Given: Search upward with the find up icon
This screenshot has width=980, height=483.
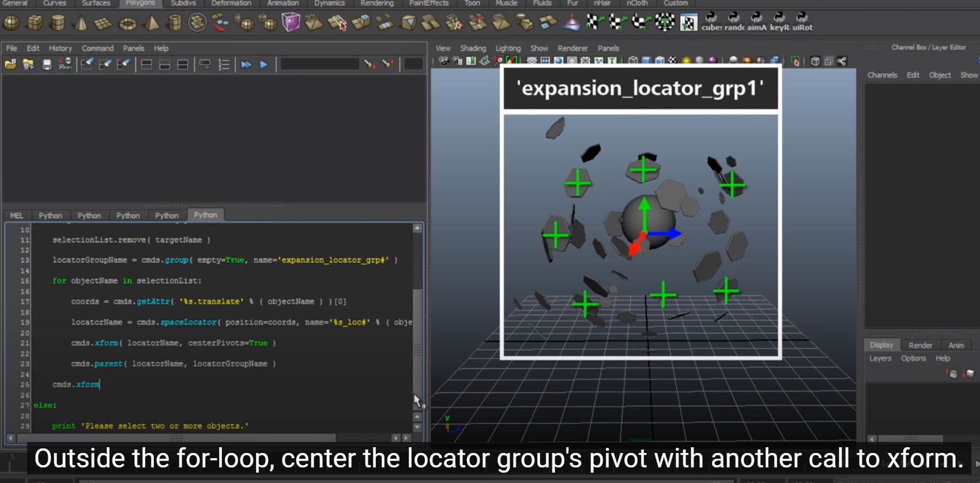Looking at the screenshot, I should click(388, 64).
